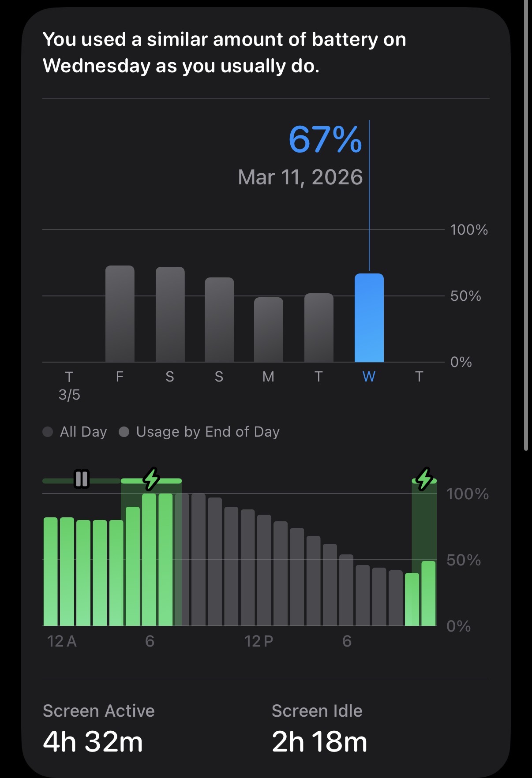Select Friday's battery usage bar
Image resolution: width=532 pixels, height=778 pixels.
(120, 314)
